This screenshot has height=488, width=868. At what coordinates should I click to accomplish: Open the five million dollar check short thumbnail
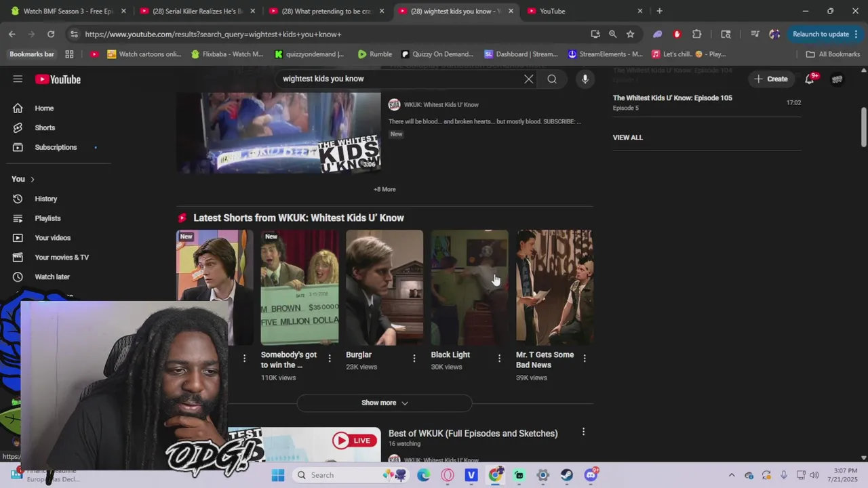pyautogui.click(x=300, y=287)
